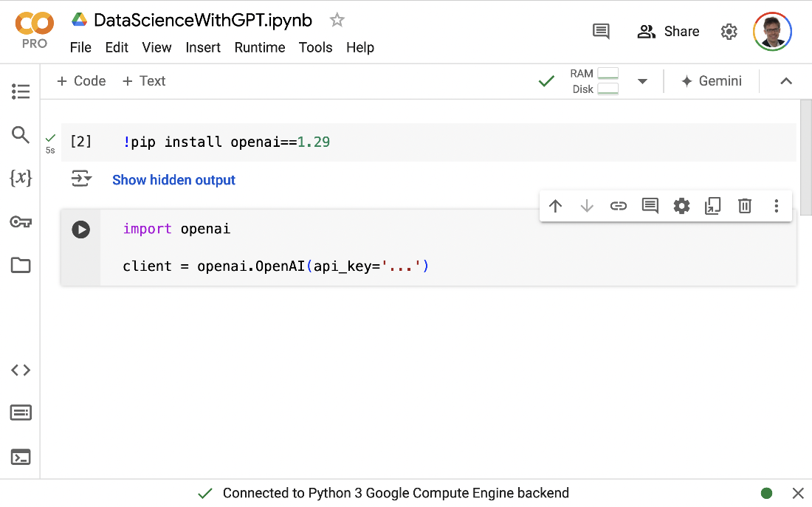The image size is (812, 507).
Task: Open the Google account avatar
Action: point(772,32)
